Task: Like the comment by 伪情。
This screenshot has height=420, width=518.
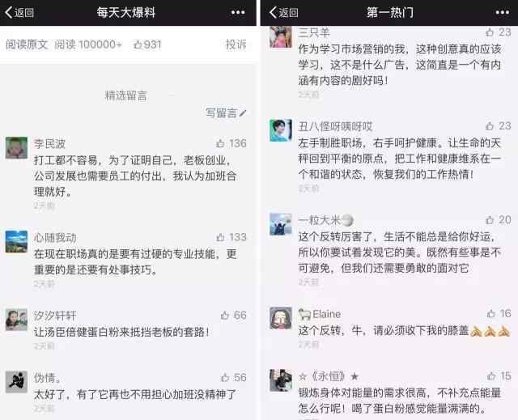Action: tap(225, 377)
